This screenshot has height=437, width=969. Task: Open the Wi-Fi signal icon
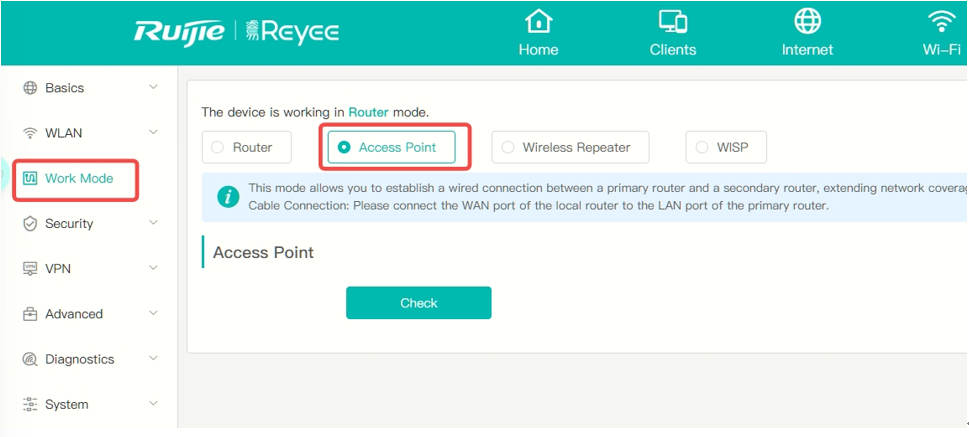(941, 23)
